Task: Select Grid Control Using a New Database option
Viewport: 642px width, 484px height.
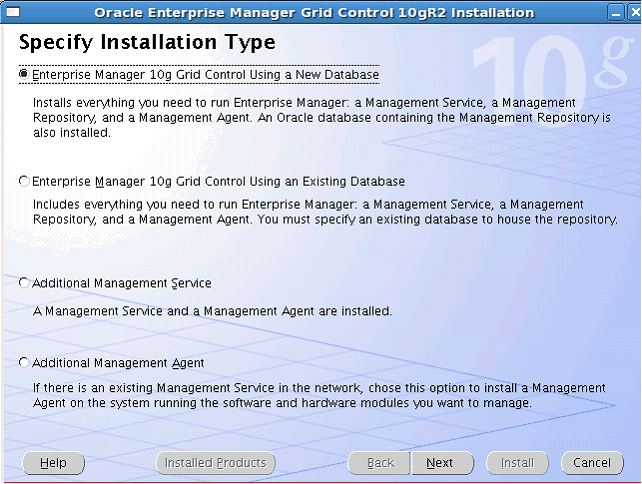Action: (24, 75)
